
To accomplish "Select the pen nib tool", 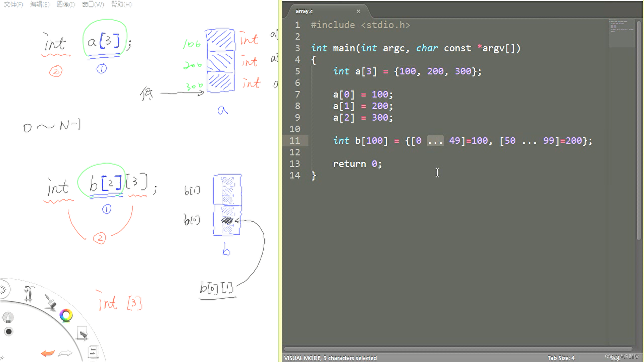I will 8,317.
